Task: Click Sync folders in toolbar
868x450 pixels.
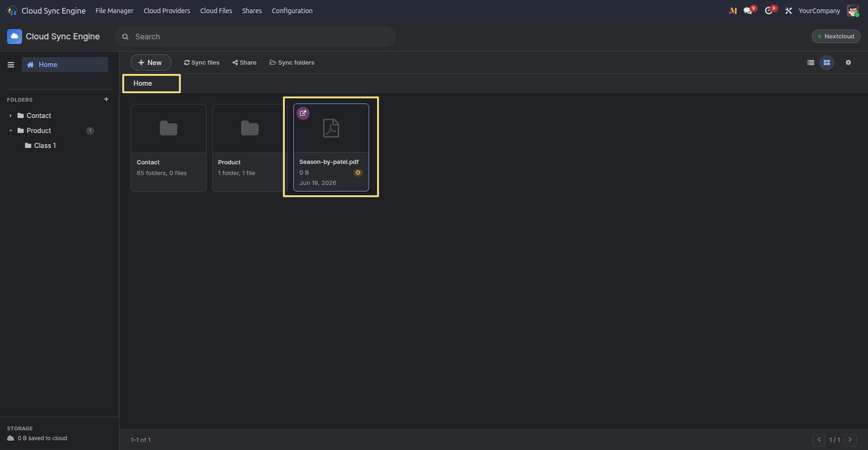Action: [292, 63]
